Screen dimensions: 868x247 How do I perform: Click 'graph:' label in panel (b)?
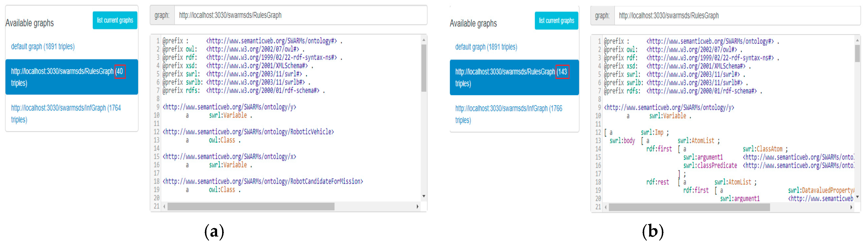(x=602, y=15)
